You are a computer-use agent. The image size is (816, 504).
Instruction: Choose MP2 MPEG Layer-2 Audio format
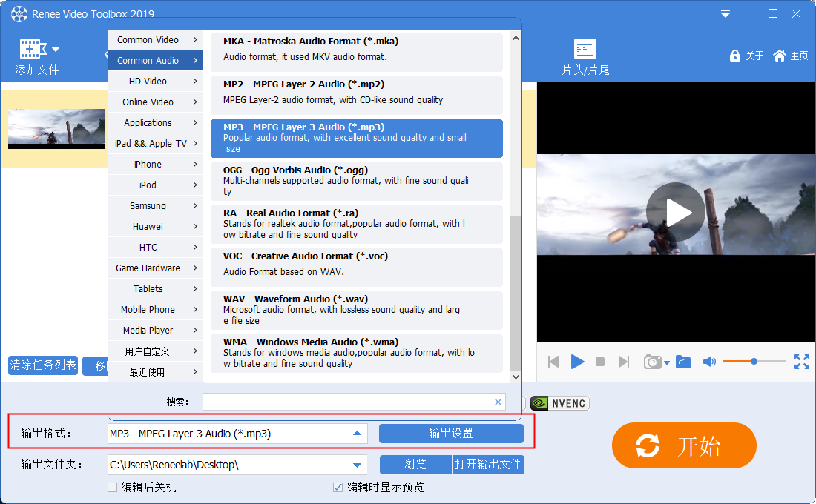click(x=357, y=95)
